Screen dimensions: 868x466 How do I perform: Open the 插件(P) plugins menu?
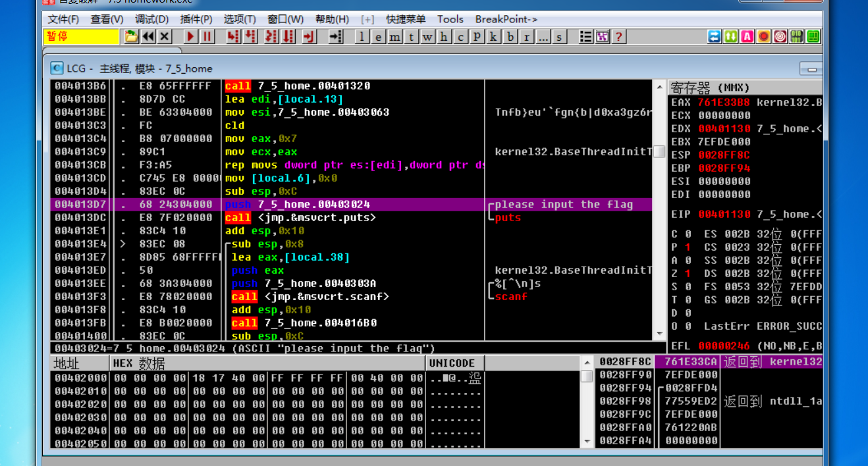[196, 19]
